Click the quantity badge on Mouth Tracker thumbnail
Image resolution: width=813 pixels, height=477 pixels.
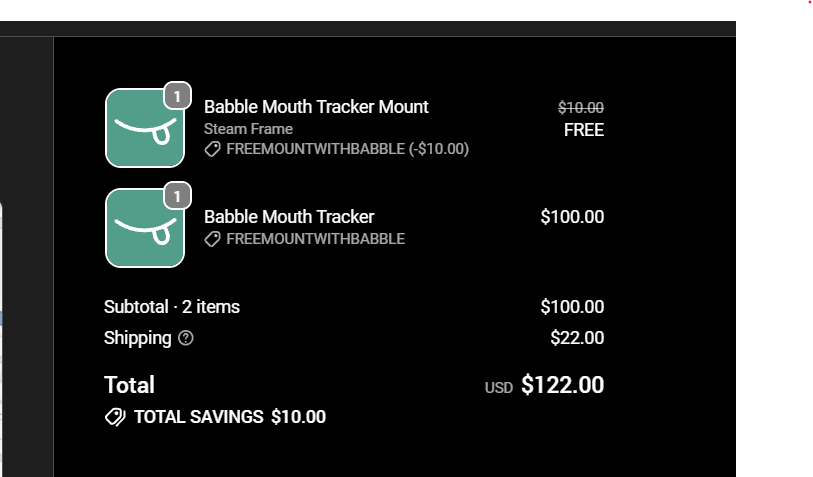pyautogui.click(x=177, y=197)
